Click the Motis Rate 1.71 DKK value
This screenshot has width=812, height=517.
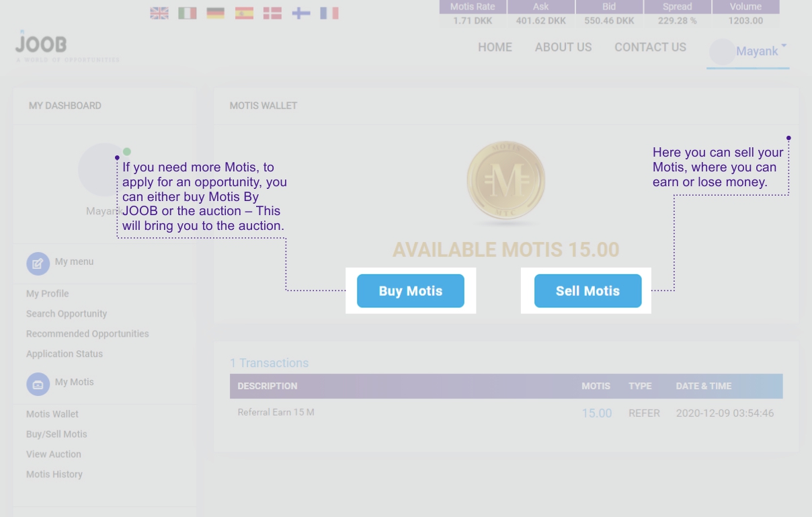[473, 21]
